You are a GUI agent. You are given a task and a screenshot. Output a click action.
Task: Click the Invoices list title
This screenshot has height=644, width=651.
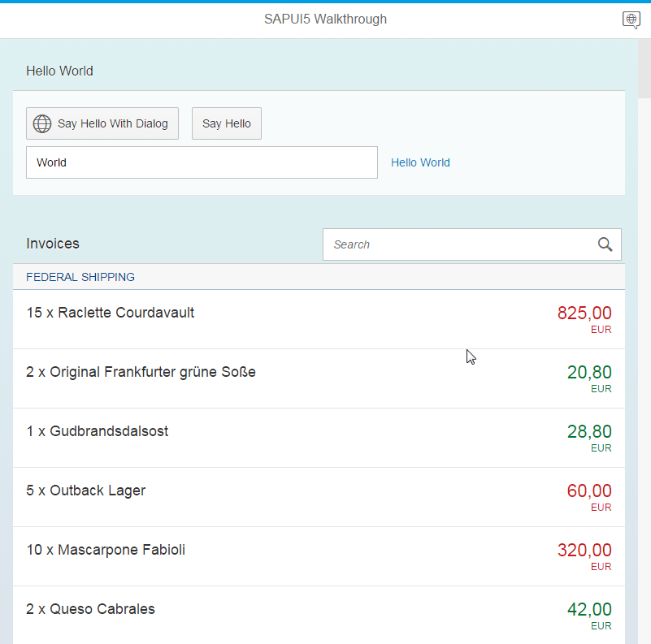coord(53,244)
